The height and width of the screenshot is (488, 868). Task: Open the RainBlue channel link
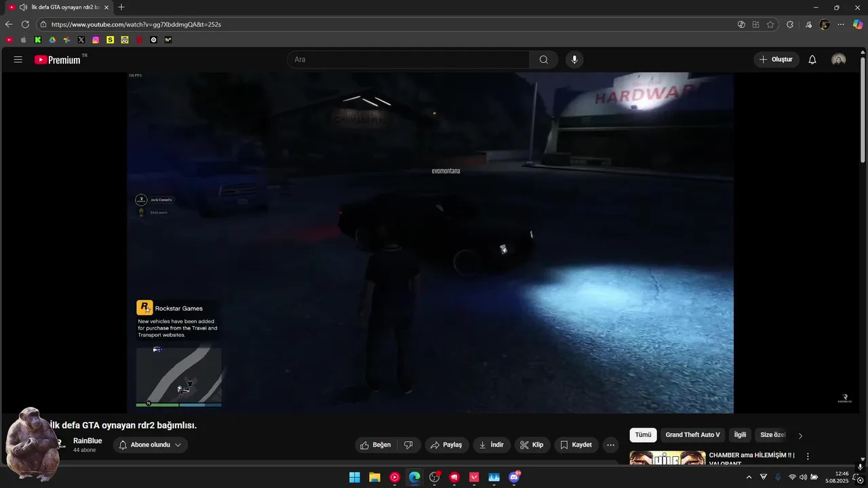coord(87,441)
